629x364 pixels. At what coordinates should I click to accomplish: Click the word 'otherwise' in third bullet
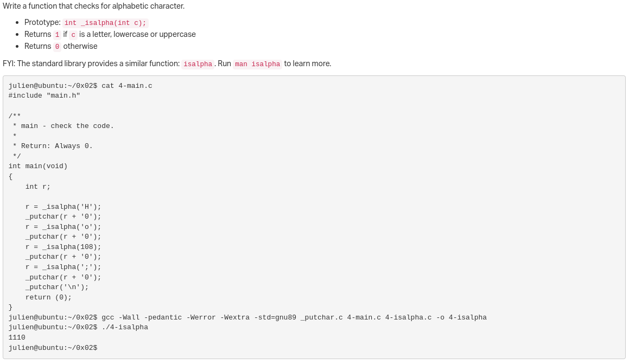[80, 46]
